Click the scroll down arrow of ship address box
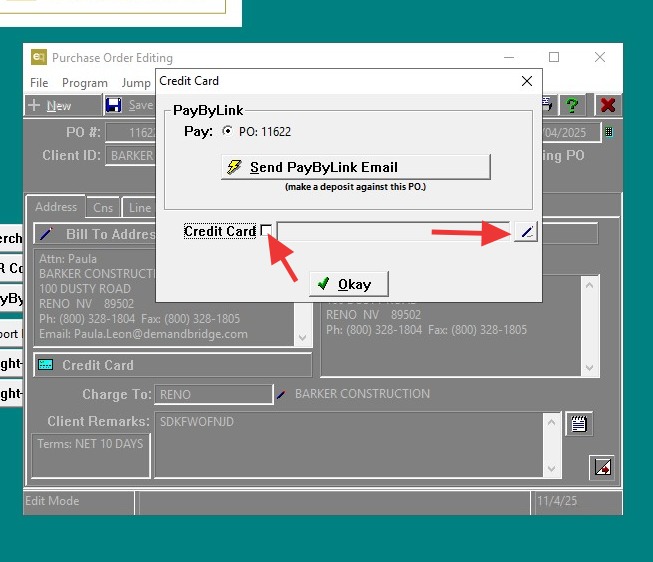 589,367
